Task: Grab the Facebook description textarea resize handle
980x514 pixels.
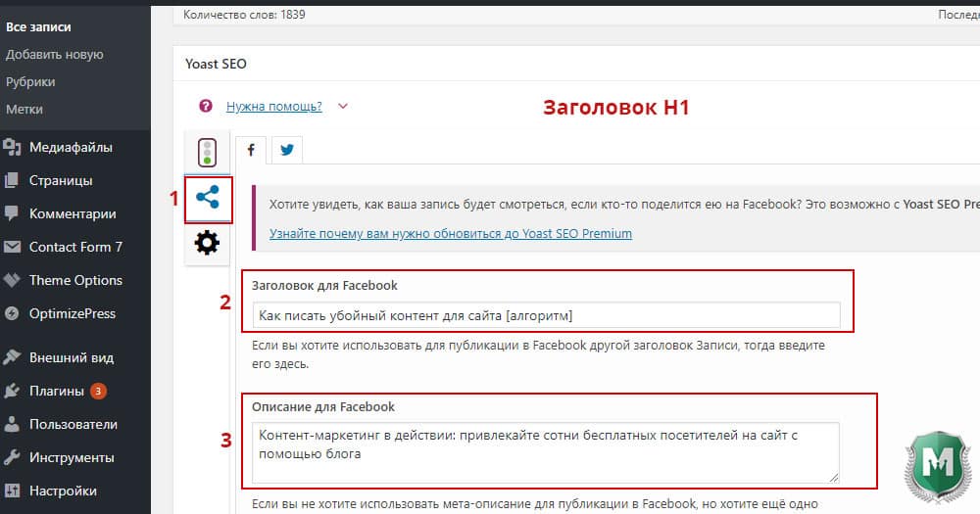Action: click(834, 478)
